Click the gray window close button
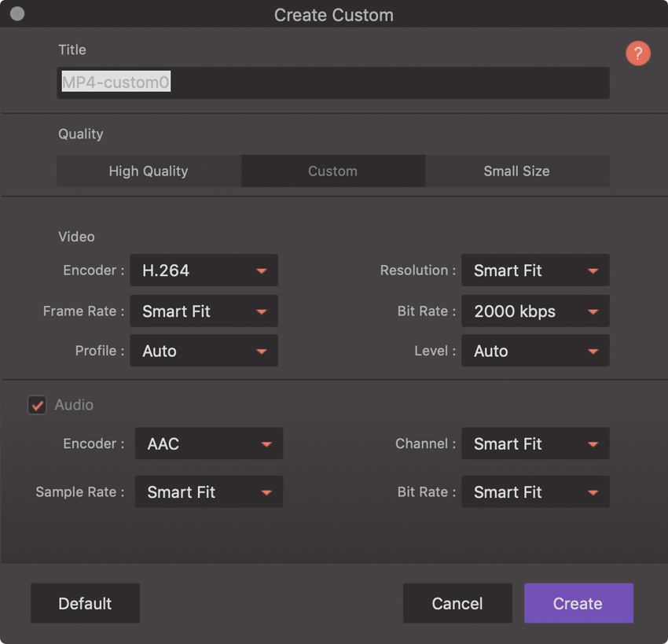668x644 pixels. coord(17,14)
